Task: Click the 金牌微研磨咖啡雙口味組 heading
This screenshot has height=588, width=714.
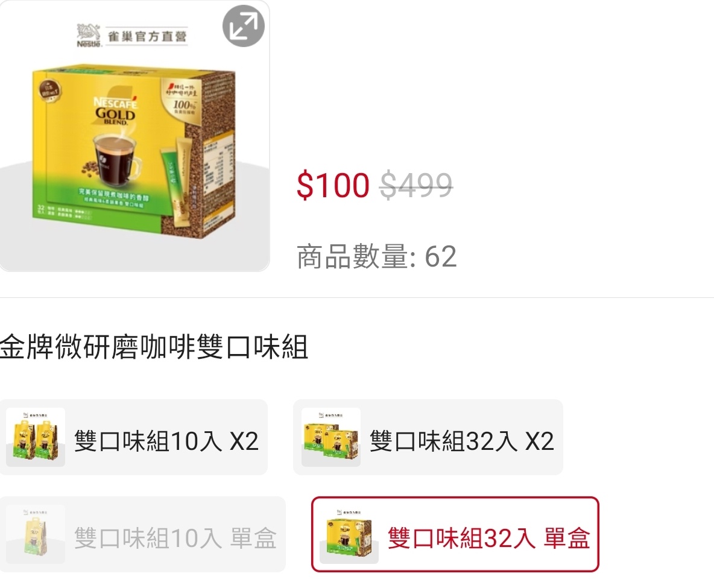Action: (154, 347)
